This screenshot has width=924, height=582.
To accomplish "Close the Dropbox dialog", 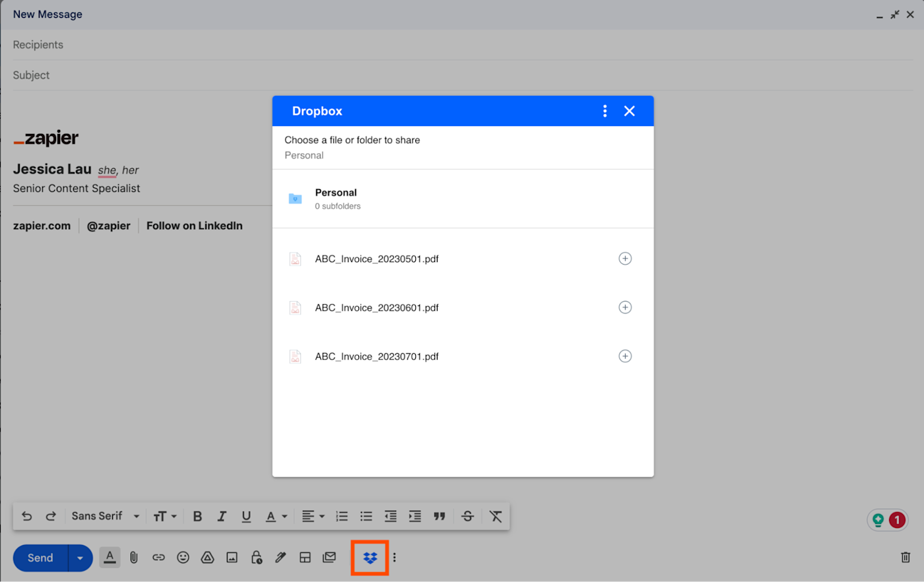I will click(x=630, y=111).
